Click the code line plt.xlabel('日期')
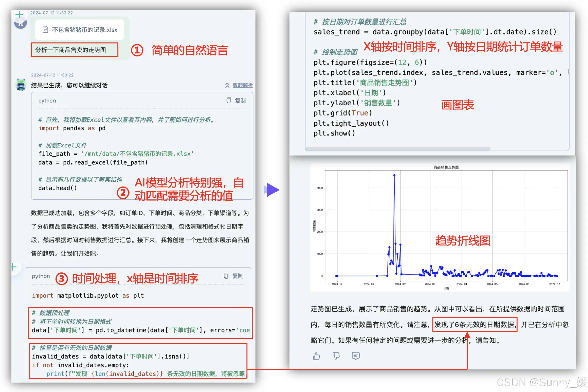 point(350,93)
